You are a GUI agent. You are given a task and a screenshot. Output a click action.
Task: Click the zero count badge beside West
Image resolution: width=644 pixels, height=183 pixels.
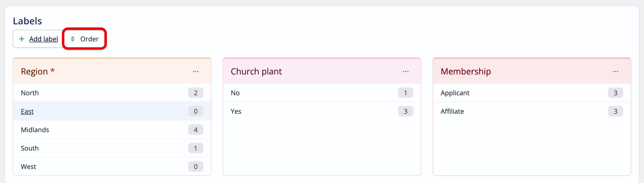tap(196, 166)
